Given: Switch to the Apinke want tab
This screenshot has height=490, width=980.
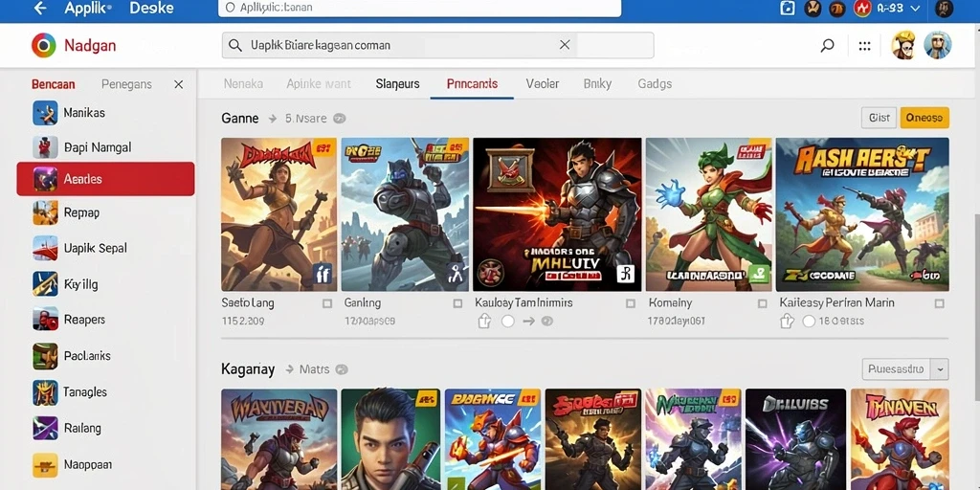Looking at the screenshot, I should (x=319, y=84).
